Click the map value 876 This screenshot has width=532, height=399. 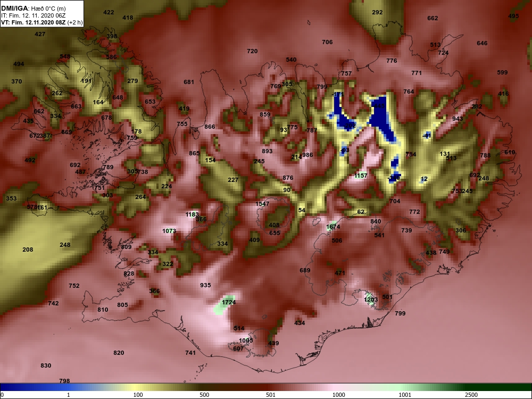click(288, 178)
